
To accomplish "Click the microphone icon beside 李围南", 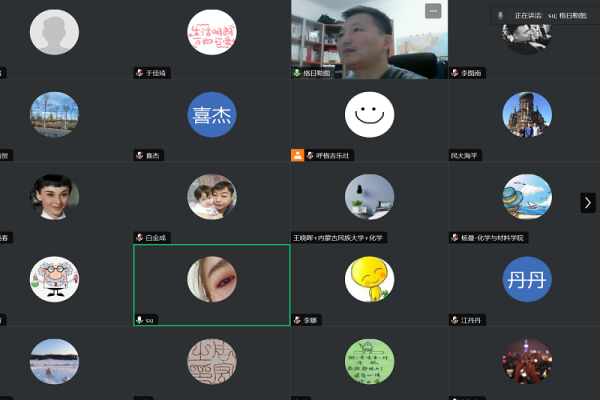I will tap(454, 73).
